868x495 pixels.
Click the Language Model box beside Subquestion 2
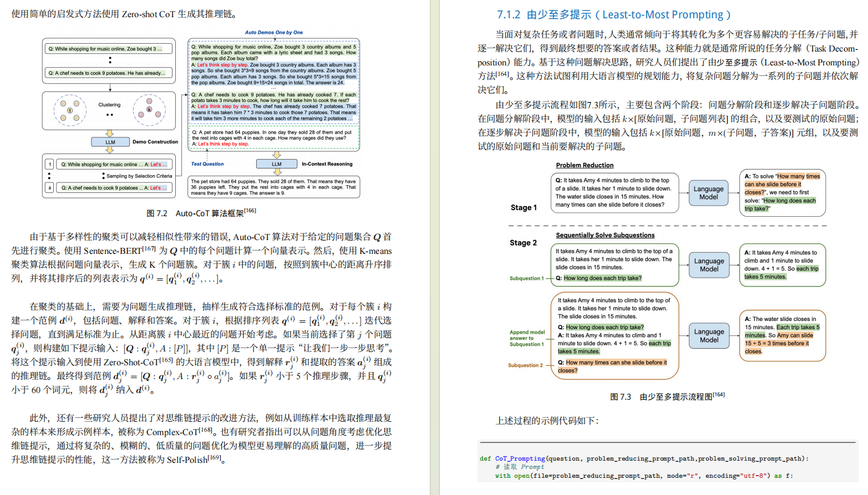(709, 335)
